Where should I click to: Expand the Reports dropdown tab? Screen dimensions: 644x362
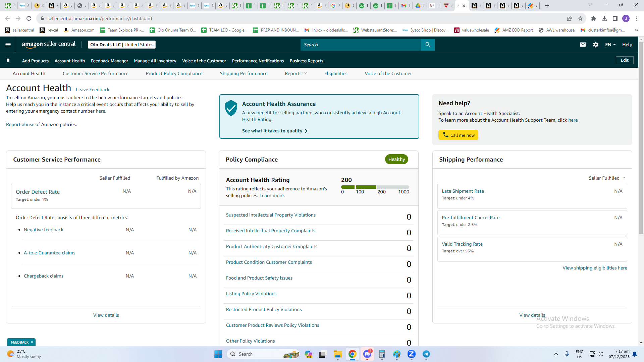coord(296,73)
